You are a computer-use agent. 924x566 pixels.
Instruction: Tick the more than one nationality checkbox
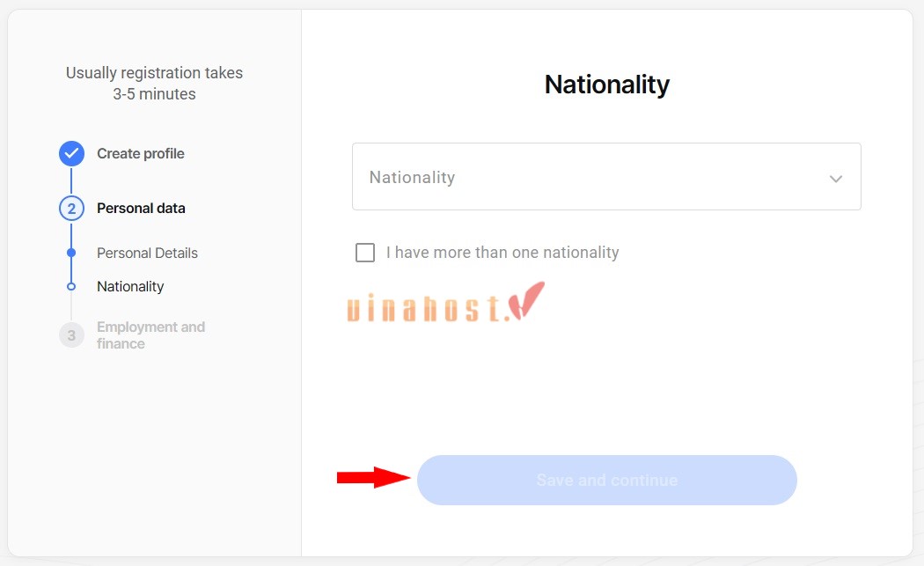(x=365, y=253)
